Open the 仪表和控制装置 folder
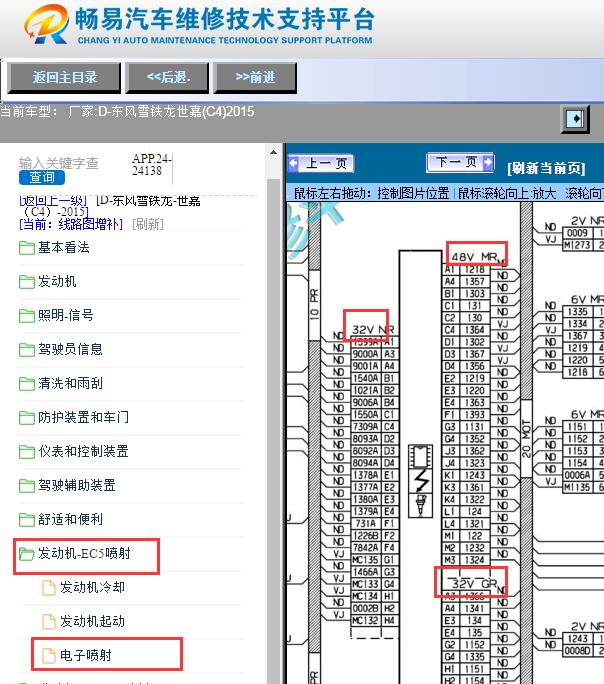Screen dimensions: 604x684 tap(83, 451)
